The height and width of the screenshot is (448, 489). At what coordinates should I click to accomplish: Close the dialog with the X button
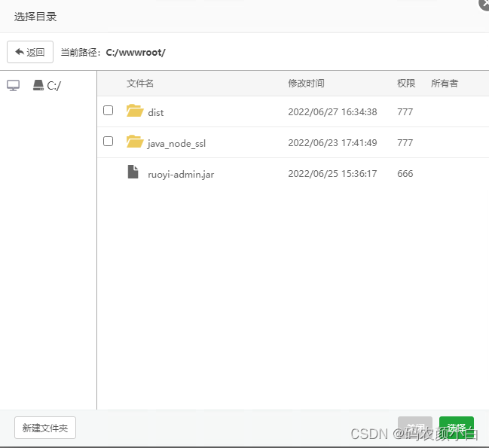coord(484,4)
